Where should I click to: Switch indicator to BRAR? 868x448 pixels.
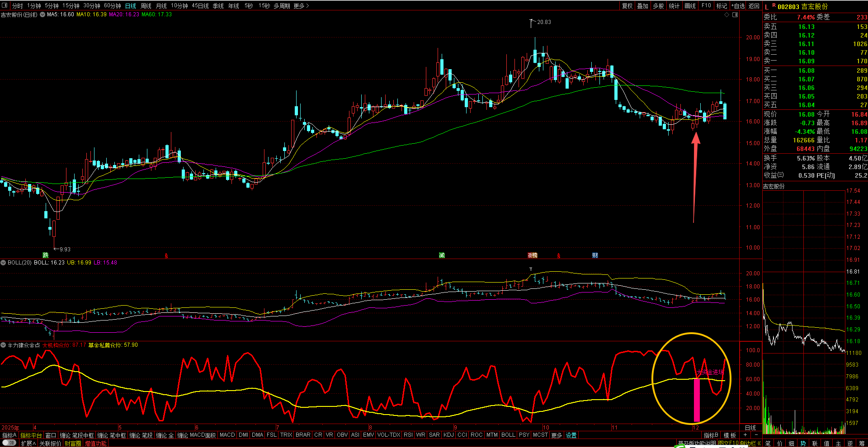[x=303, y=435]
